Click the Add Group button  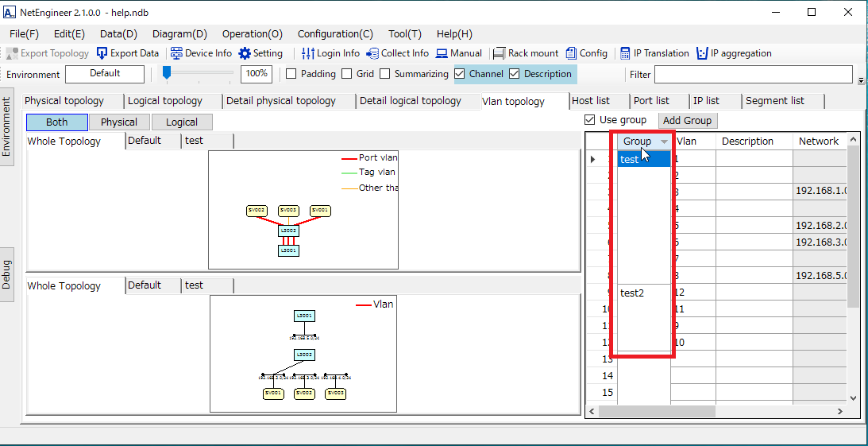click(688, 121)
